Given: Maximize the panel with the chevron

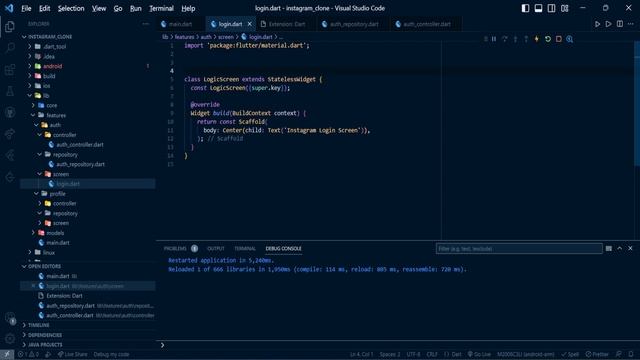Looking at the screenshot, I should (x=620, y=248).
